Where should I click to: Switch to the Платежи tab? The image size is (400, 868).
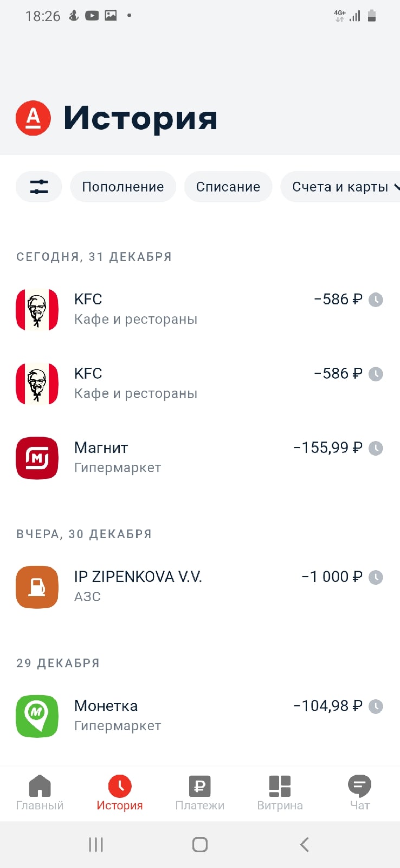point(199,793)
